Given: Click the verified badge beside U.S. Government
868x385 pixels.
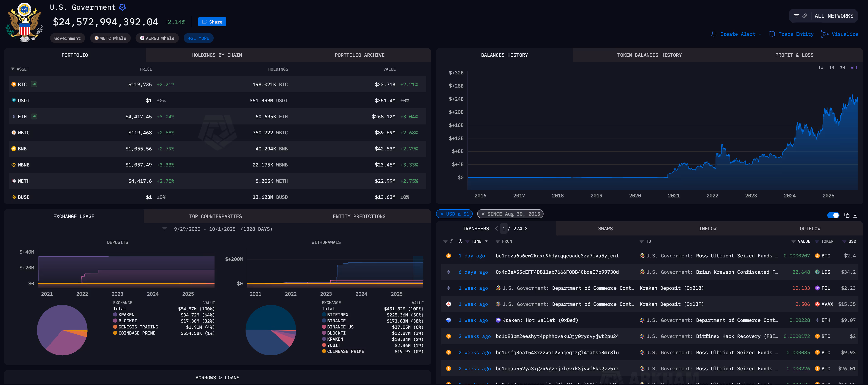Looking at the screenshot, I should tap(123, 7).
